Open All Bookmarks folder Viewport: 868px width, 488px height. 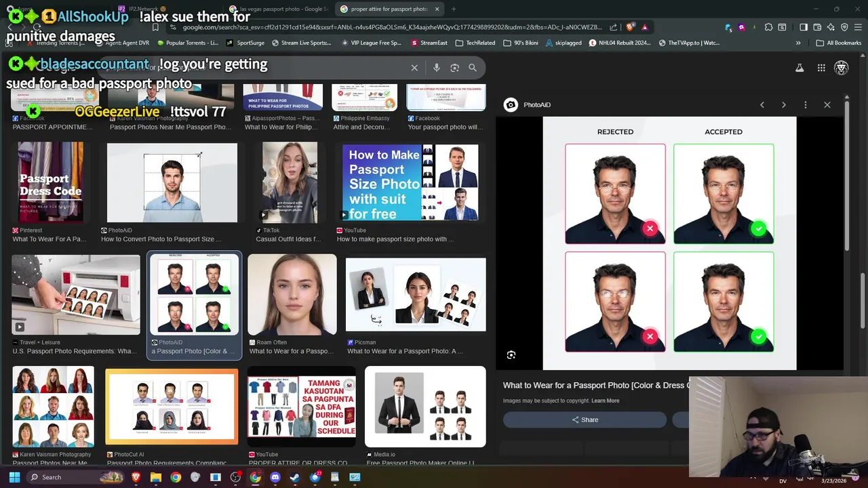coord(839,43)
